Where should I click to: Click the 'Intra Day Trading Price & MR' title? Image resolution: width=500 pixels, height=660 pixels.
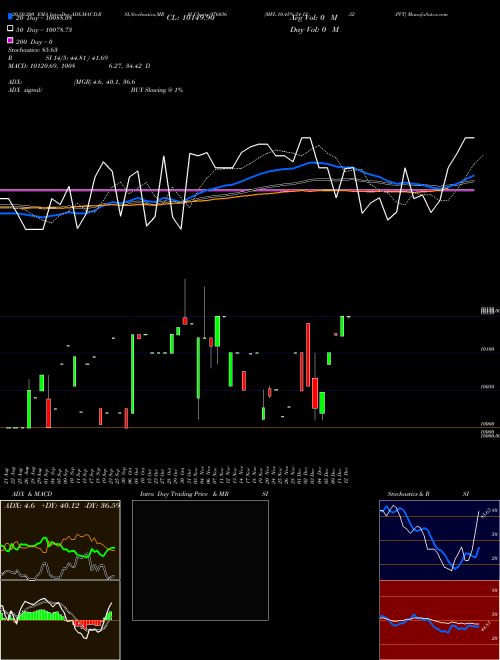(x=184, y=494)
